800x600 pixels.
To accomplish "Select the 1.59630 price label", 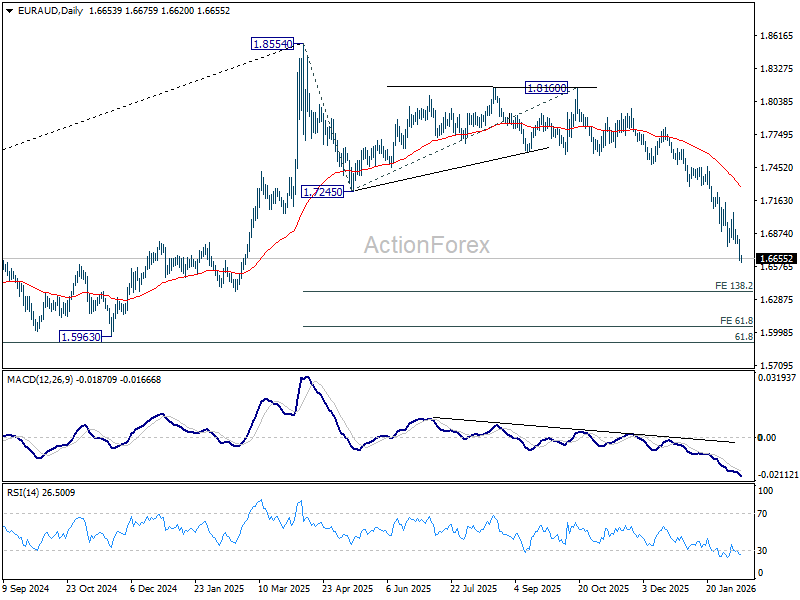I will click(81, 337).
